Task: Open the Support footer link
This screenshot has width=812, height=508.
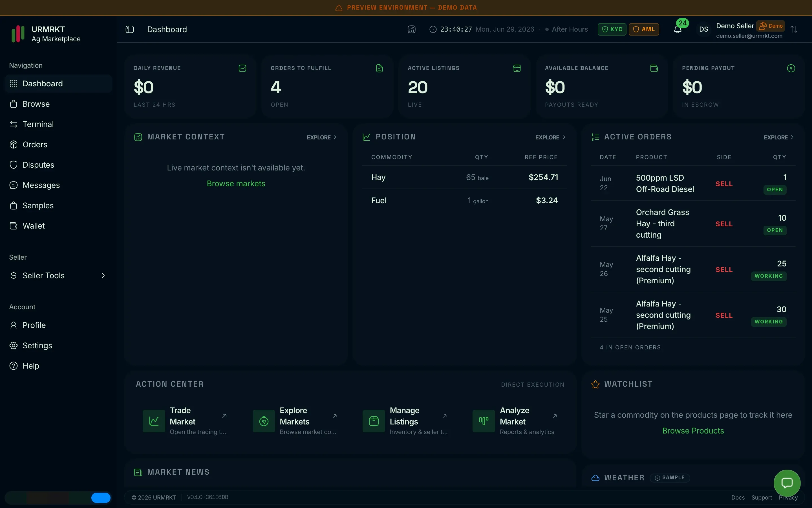Action: 762,498
